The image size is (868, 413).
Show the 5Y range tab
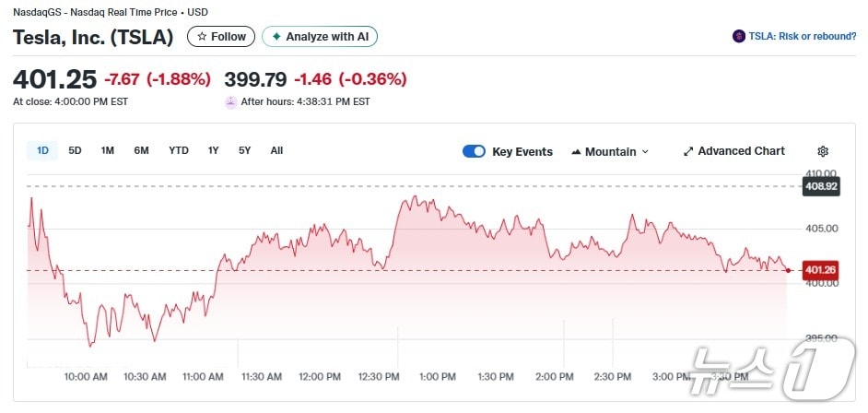pos(244,150)
